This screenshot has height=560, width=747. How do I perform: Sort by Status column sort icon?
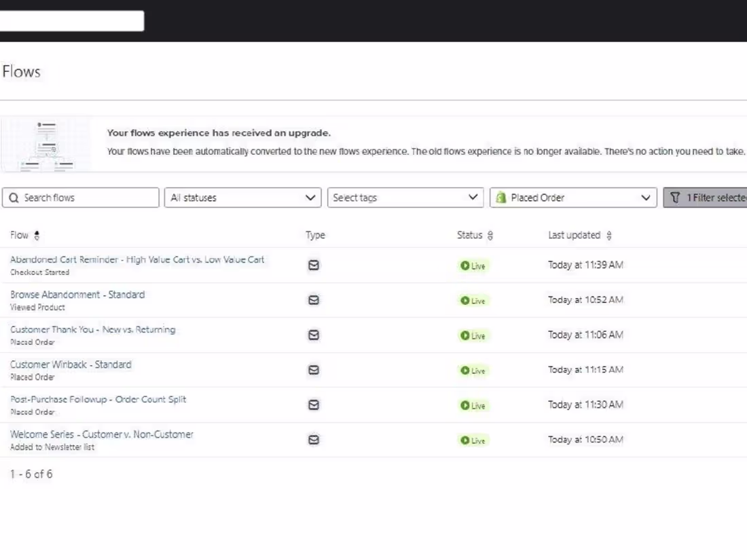click(x=490, y=236)
